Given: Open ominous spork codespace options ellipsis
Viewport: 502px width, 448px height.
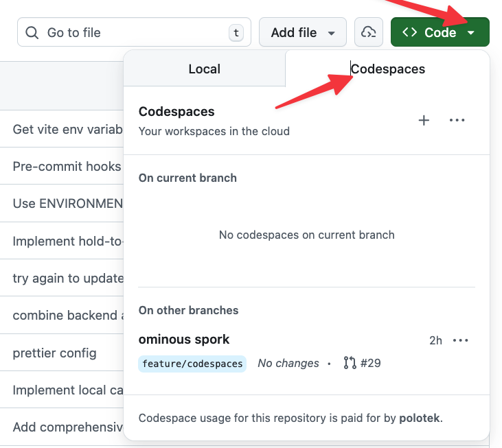Looking at the screenshot, I should pos(461,340).
